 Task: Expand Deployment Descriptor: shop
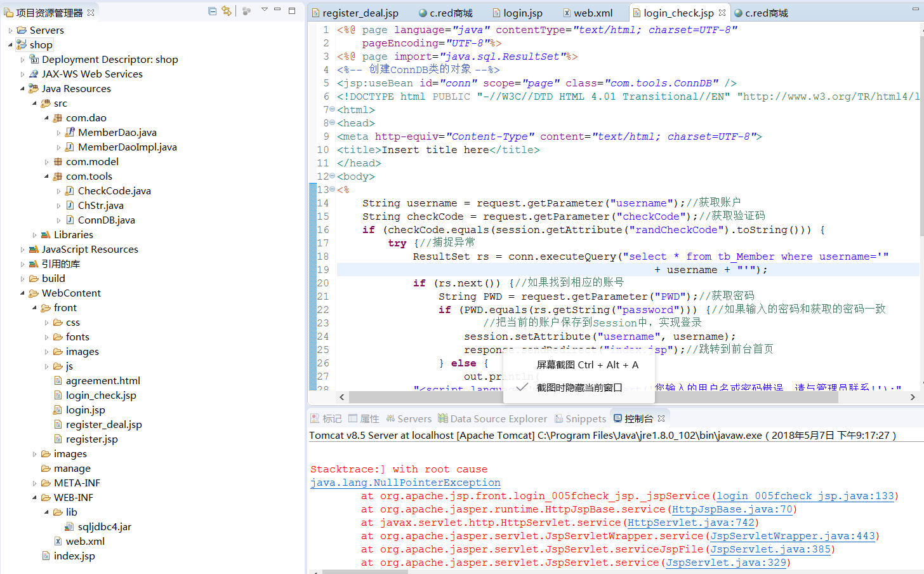pyautogui.click(x=22, y=60)
